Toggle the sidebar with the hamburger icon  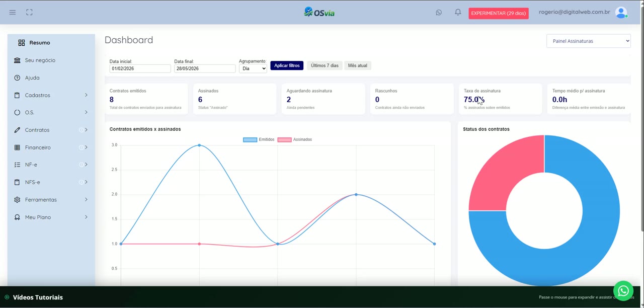tap(13, 13)
